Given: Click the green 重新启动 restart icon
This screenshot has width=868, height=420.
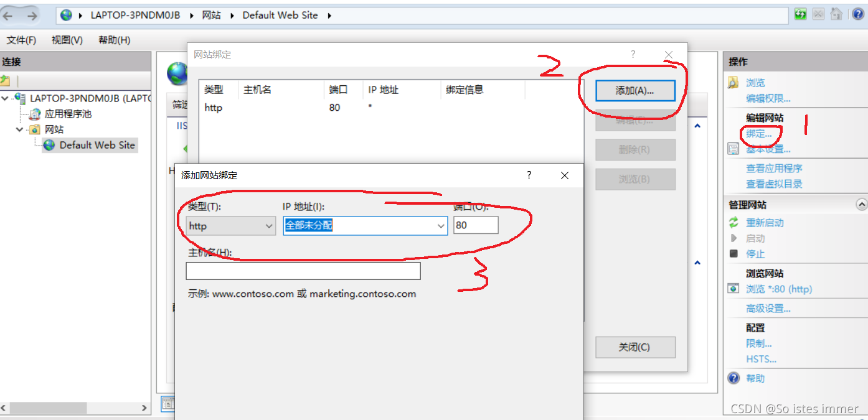Looking at the screenshot, I should tap(734, 223).
